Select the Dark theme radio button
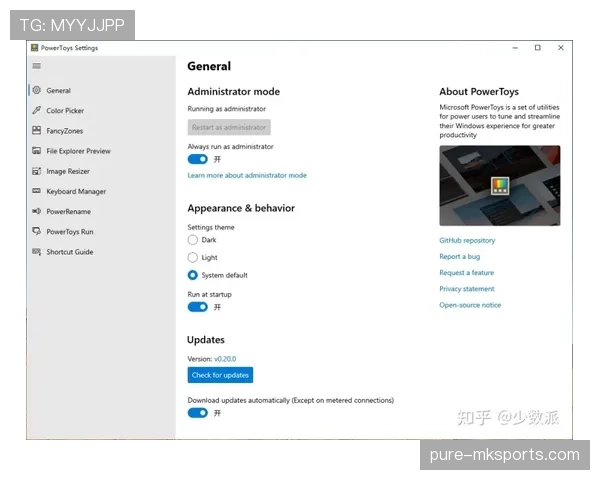 click(x=192, y=240)
